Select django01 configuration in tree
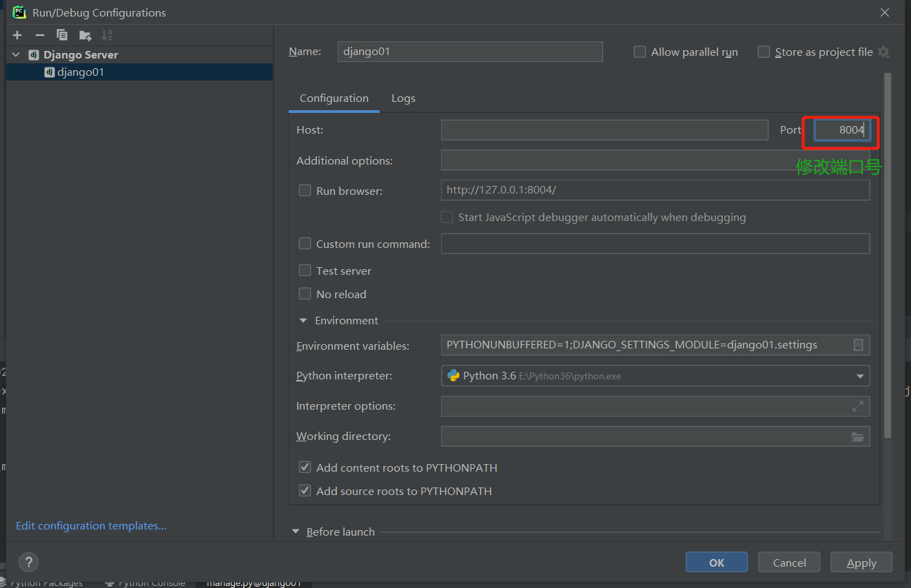Image resolution: width=911 pixels, height=588 pixels. [139, 72]
